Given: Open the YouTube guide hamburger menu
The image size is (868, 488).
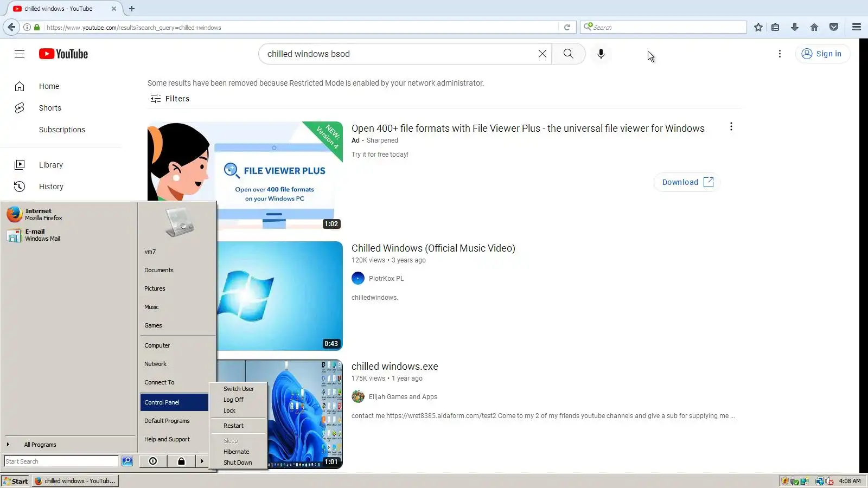Looking at the screenshot, I should [20, 54].
